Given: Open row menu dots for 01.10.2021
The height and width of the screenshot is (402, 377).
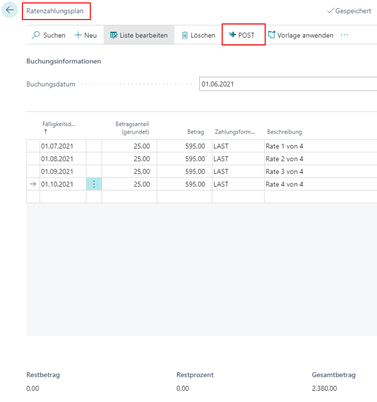Looking at the screenshot, I should tap(94, 184).
